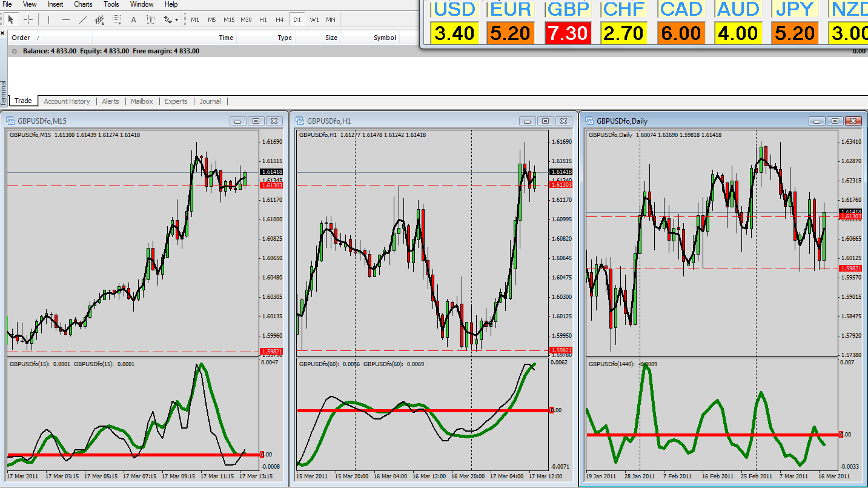Switch timeframe to MN
The image size is (868, 488).
click(x=331, y=19)
